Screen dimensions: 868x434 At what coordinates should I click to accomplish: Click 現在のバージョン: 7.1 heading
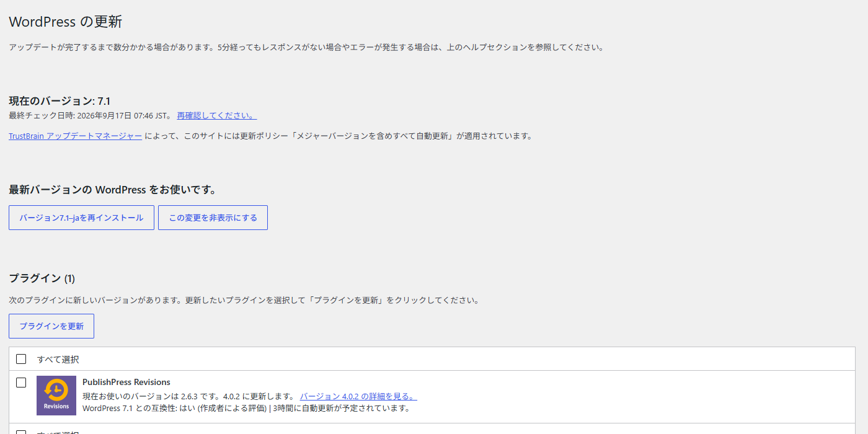(x=60, y=101)
